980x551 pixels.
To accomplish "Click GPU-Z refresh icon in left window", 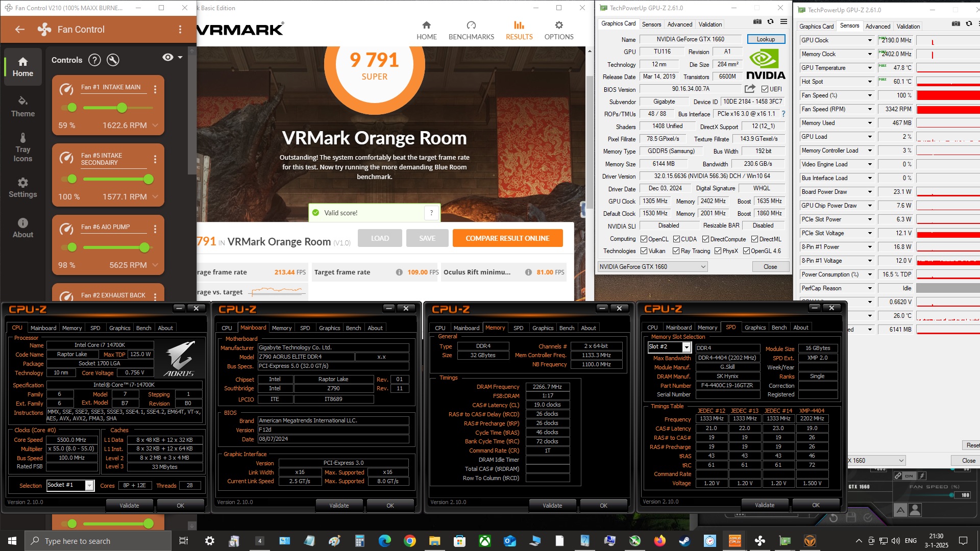I will click(770, 22).
